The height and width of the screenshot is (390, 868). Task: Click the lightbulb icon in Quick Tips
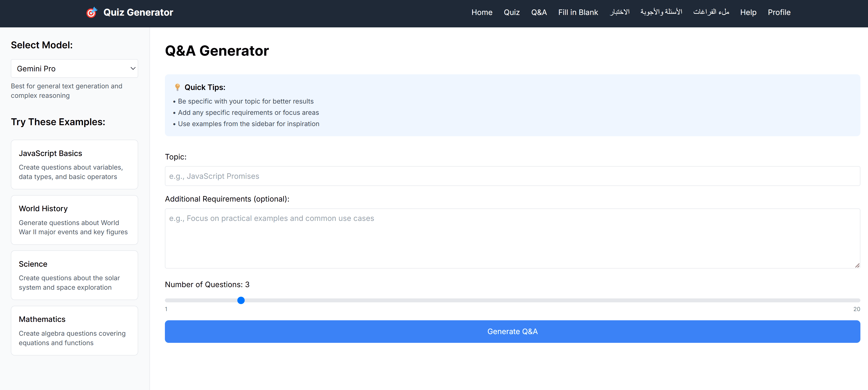(x=178, y=87)
